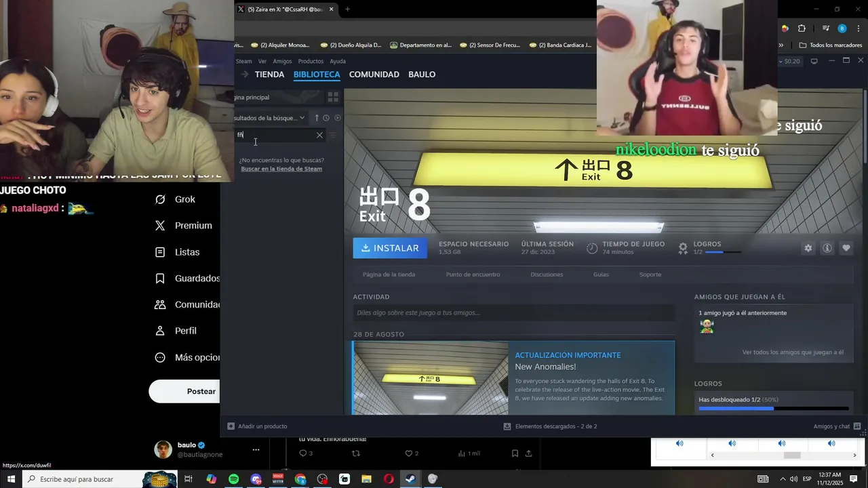Open the advanced filter icon beside library search
Viewport: 868px width, 488px height.
[x=333, y=135]
